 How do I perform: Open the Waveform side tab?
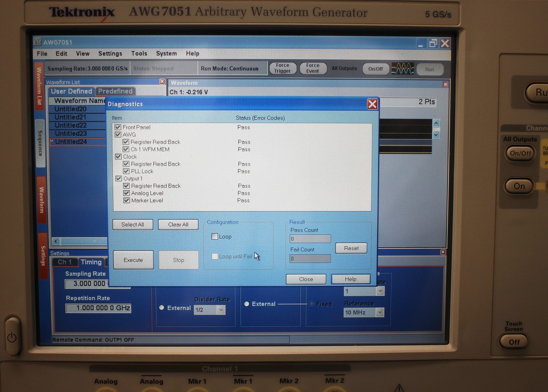coord(41,200)
